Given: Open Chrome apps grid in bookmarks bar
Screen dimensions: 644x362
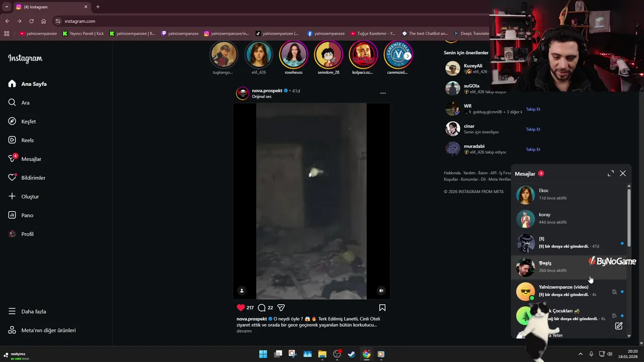Looking at the screenshot, I should coord(7,34).
